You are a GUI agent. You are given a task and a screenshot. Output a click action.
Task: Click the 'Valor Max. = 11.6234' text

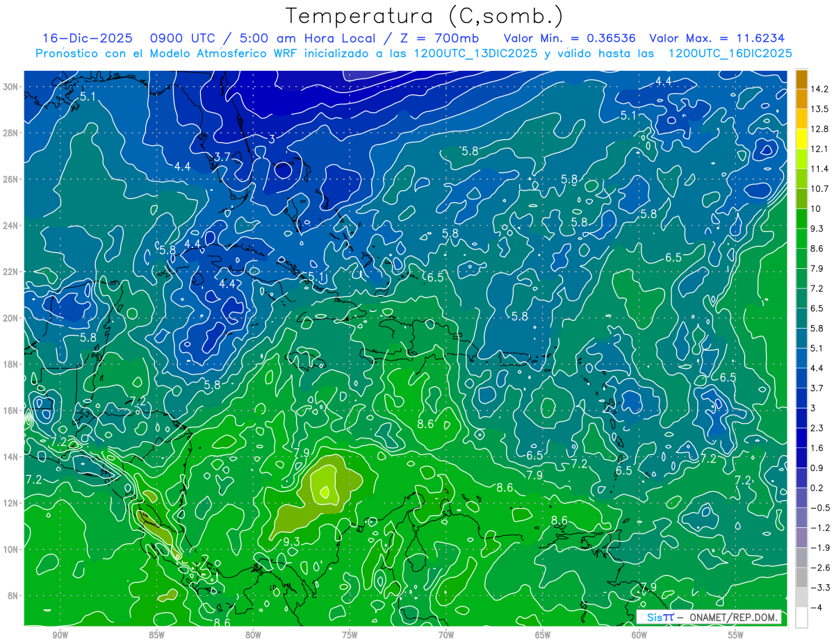[717, 38]
